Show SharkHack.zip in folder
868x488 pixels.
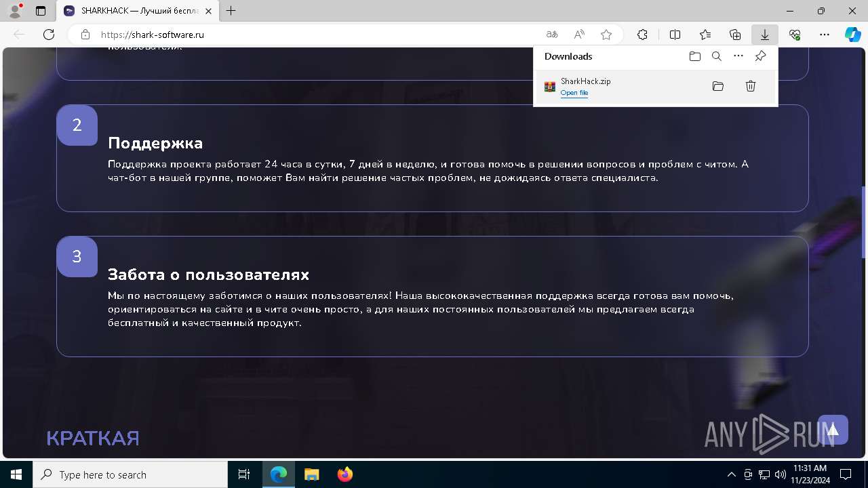coord(718,86)
